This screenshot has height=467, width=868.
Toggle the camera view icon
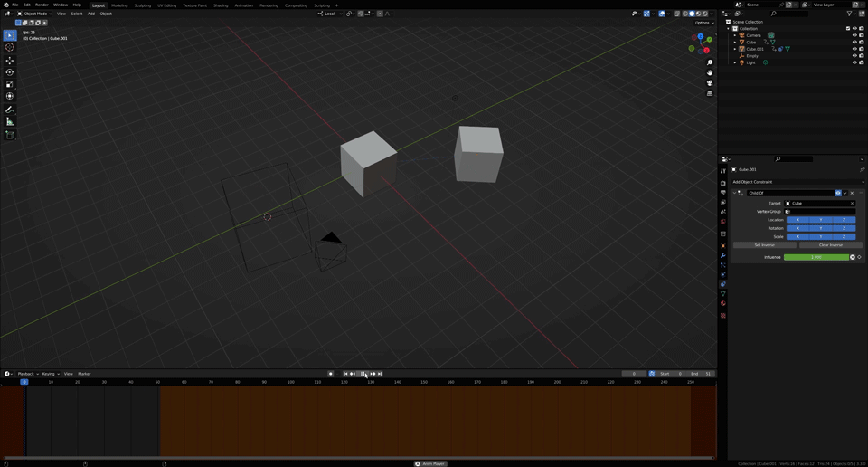click(x=710, y=83)
